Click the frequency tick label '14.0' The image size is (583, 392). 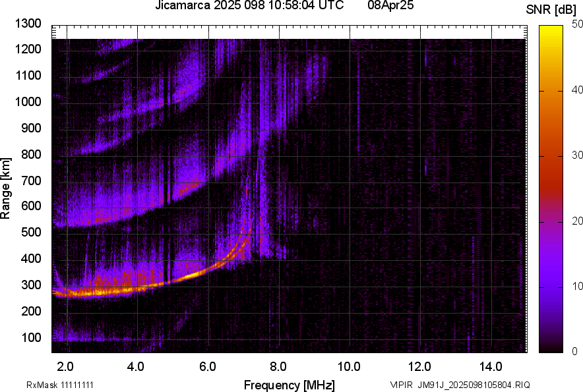(491, 367)
